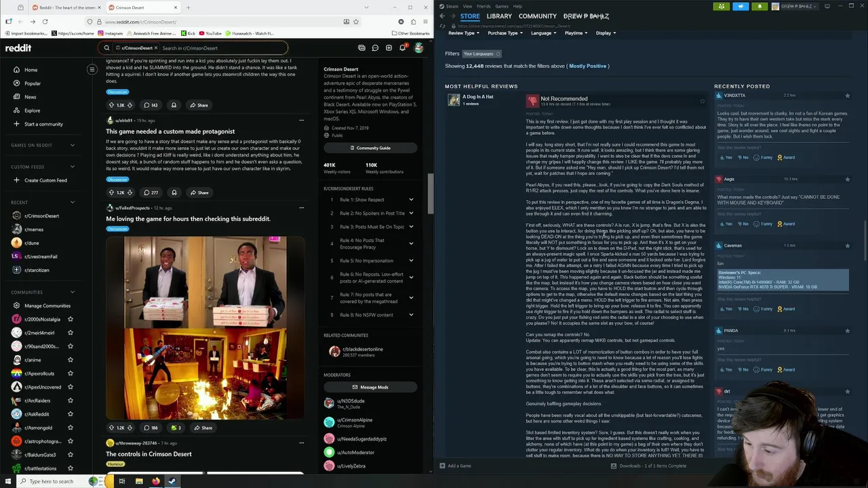This screenshot has height=488, width=868.
Task: Open the Display dropdown on Steam
Action: tap(606, 33)
